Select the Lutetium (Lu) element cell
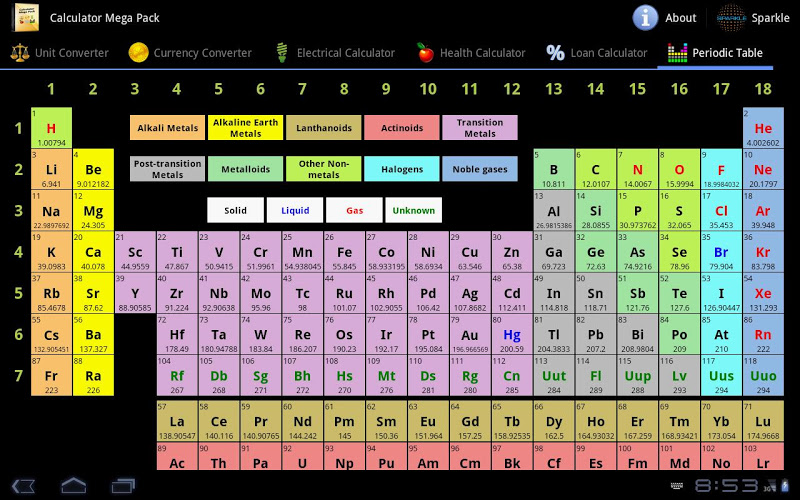Screen dimensions: 800x500 coord(763,421)
